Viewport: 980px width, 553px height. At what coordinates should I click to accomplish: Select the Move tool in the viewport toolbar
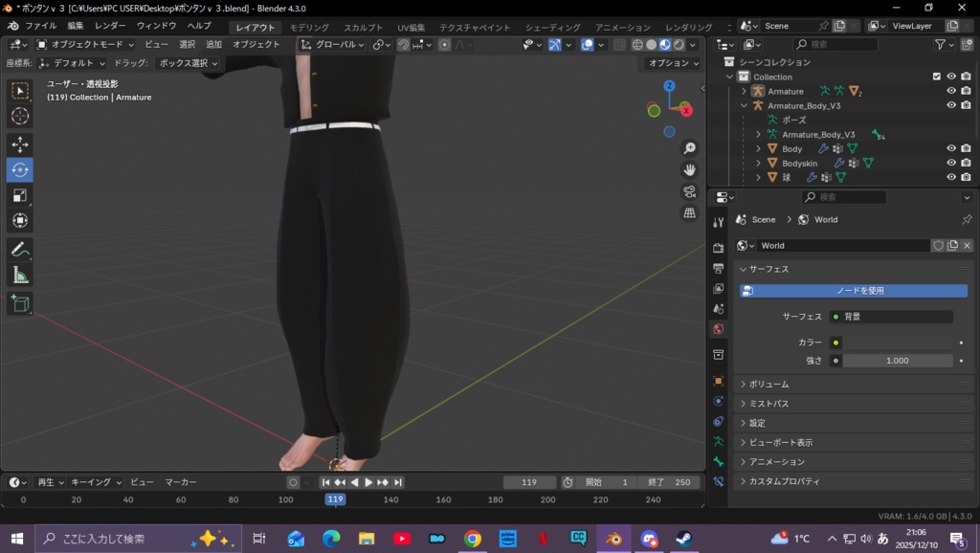(19, 144)
